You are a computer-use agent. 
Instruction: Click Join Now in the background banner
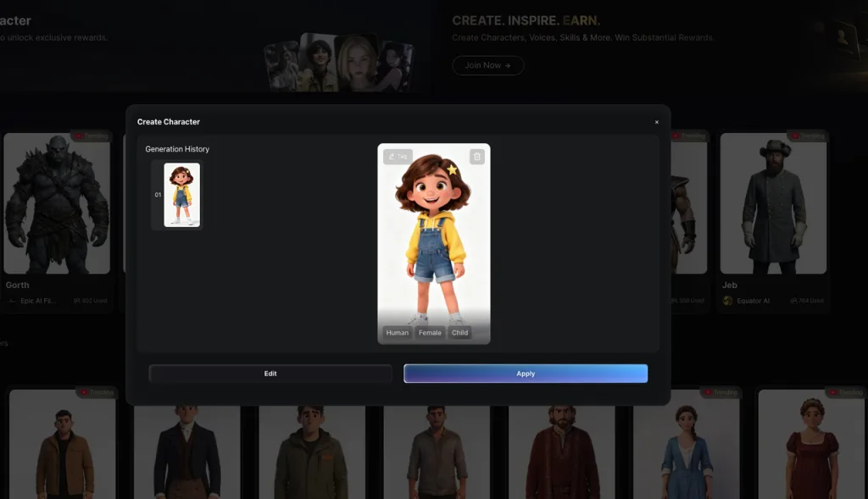click(x=487, y=65)
